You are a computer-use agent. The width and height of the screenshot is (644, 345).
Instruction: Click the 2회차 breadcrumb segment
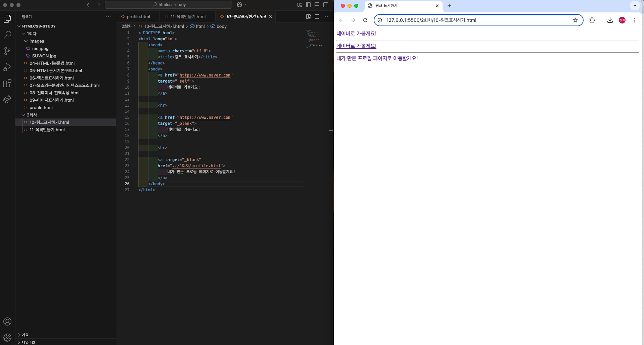(127, 26)
